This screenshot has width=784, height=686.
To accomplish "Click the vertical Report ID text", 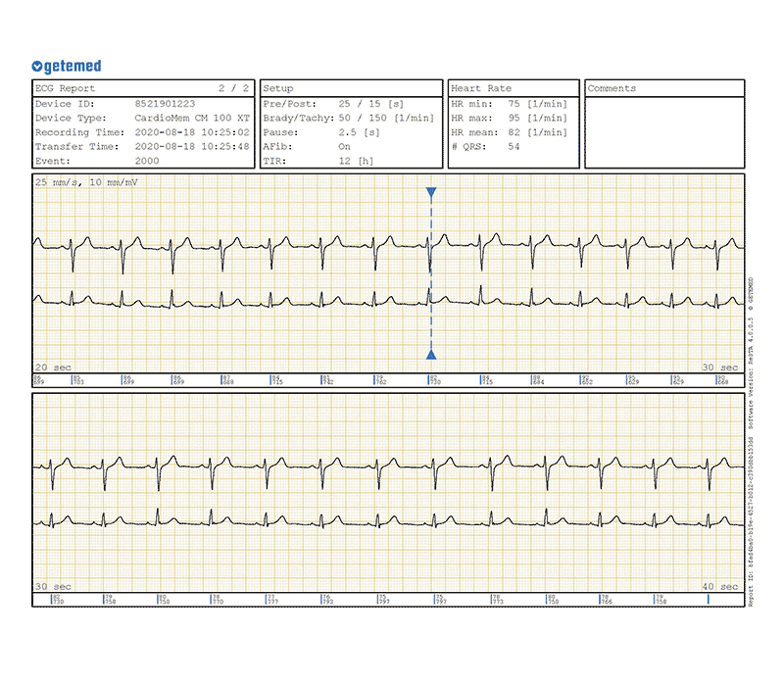I will pyautogui.click(x=750, y=520).
